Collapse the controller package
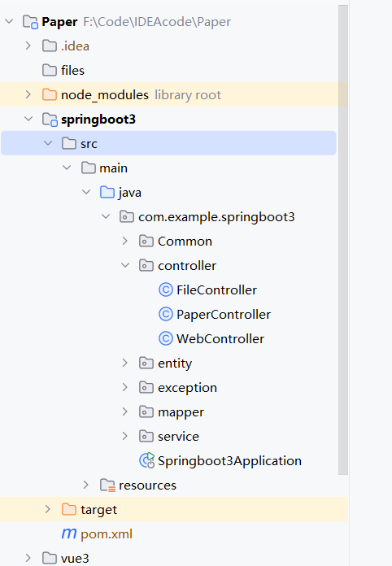Viewport: 392px width, 566px height. pos(125,265)
